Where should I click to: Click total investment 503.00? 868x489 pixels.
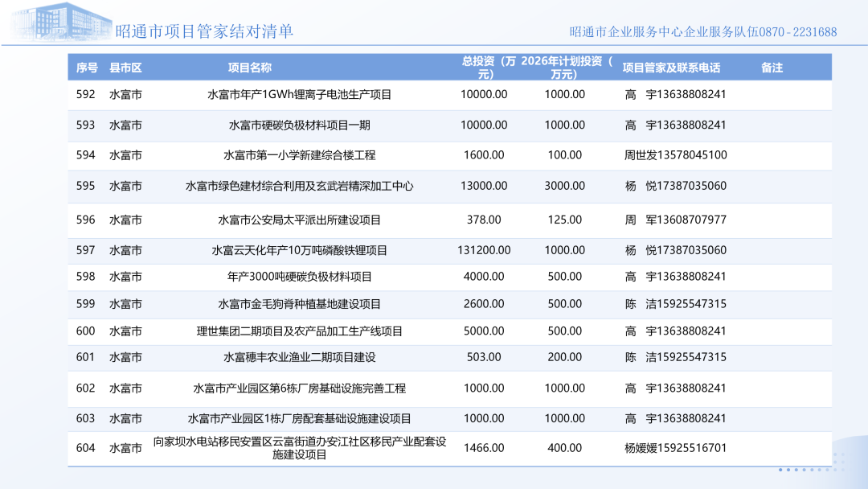coord(484,357)
